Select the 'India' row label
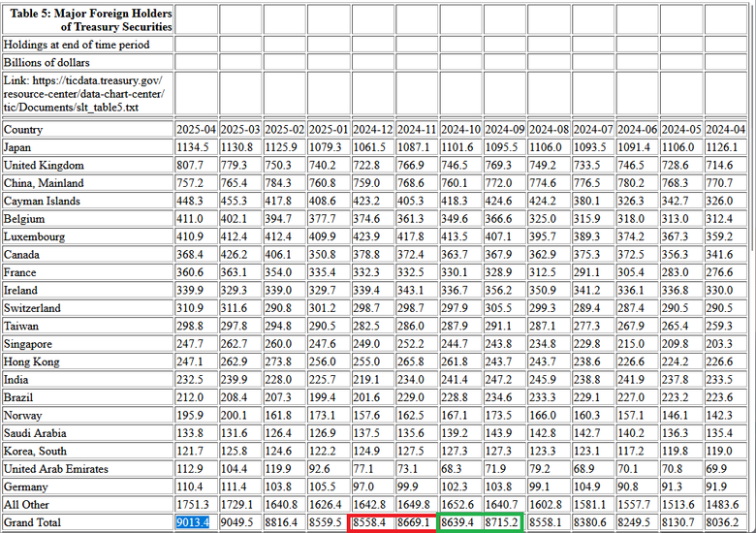This screenshot has height=533, width=756. (16, 379)
